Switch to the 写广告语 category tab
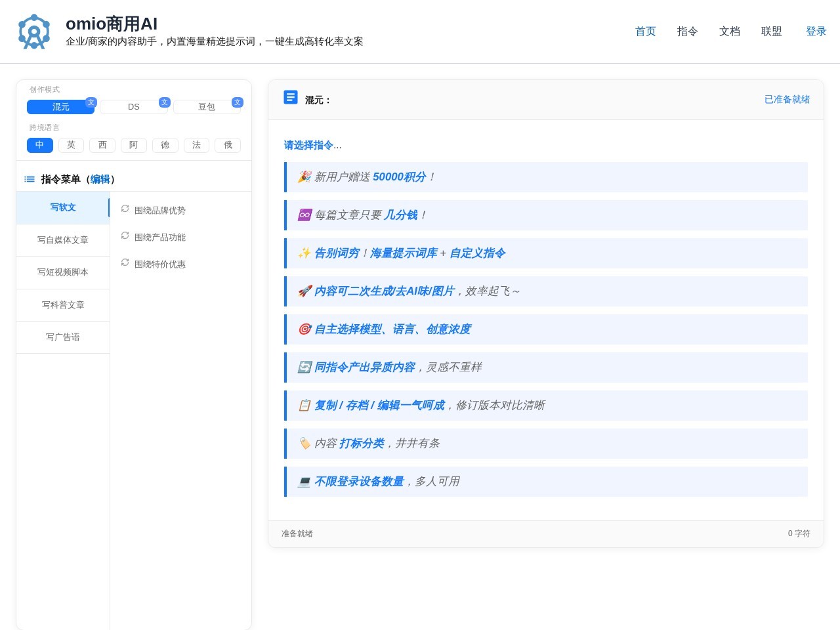The image size is (840, 630). coord(63,337)
